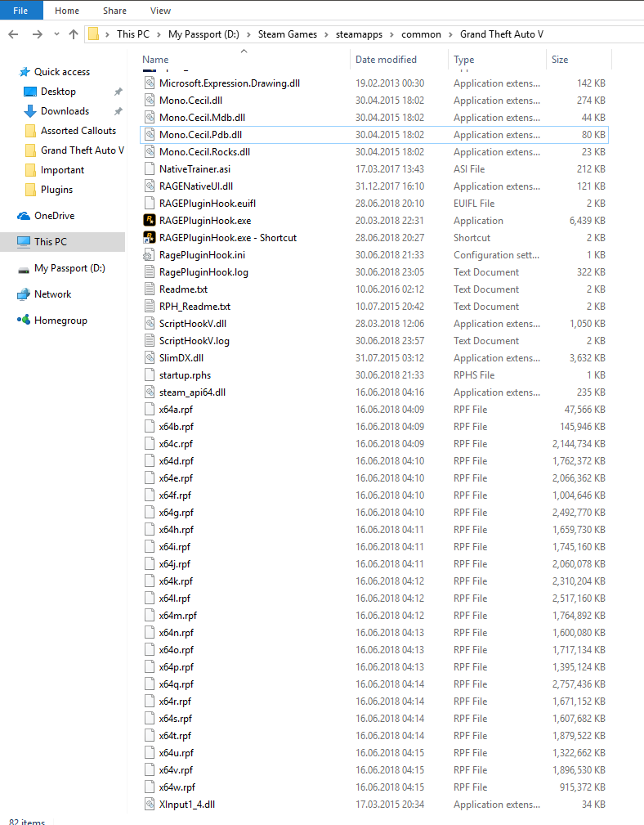Go up one folder level arrow
This screenshot has height=825, width=644.
click(74, 34)
